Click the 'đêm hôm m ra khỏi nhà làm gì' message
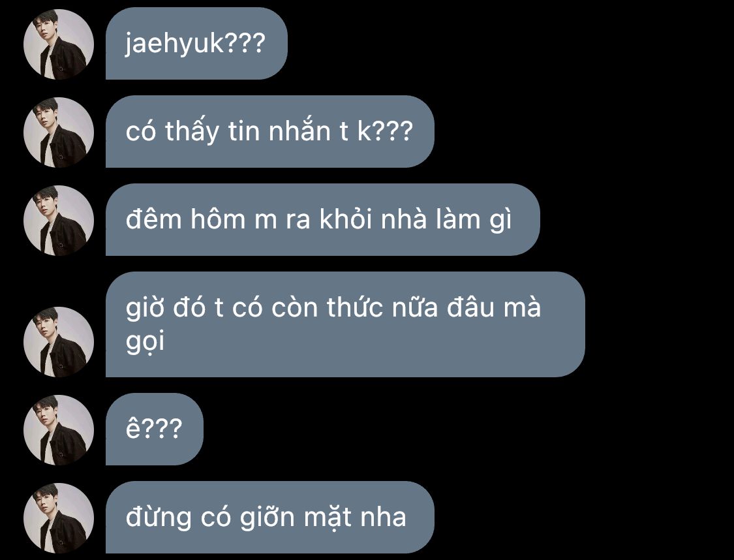Screen dimensions: 734x560 tap(323, 219)
